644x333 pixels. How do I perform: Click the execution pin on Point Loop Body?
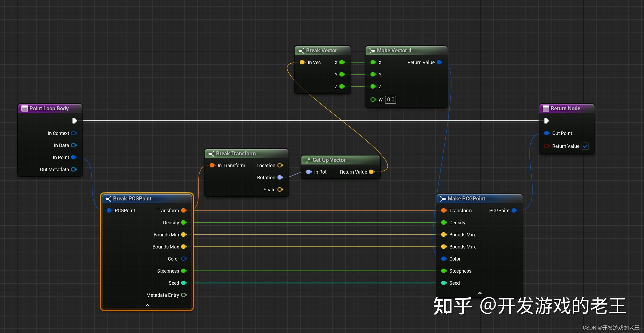click(x=75, y=121)
